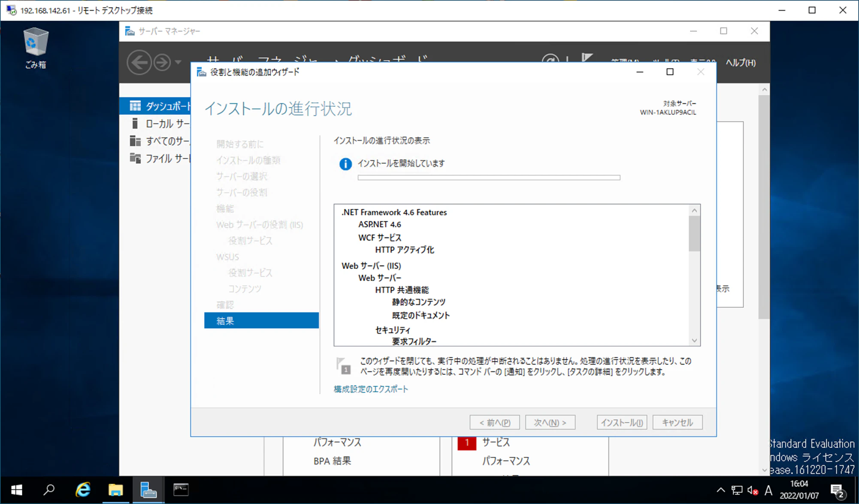Click the インストール(I) button
This screenshot has width=859, height=504.
point(622,423)
